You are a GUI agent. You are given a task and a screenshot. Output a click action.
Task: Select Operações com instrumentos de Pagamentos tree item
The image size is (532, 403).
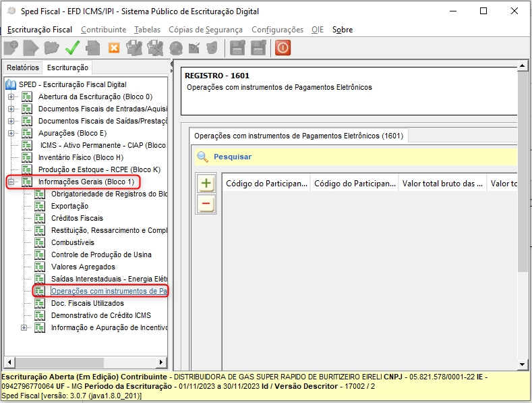click(x=108, y=292)
